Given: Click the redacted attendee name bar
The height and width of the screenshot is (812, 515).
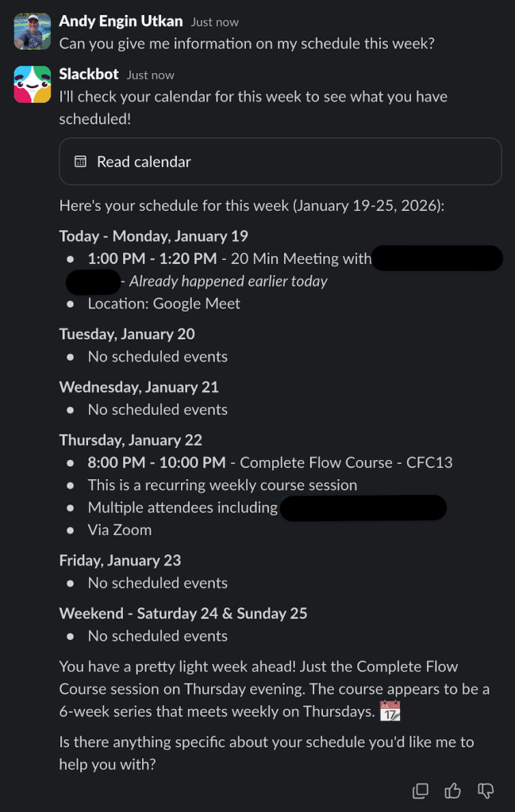Looking at the screenshot, I should (363, 507).
